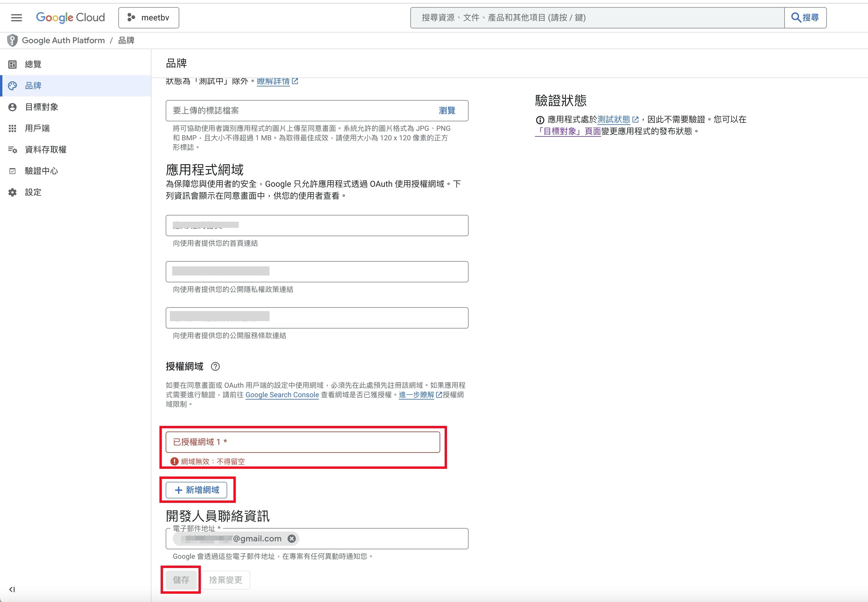The height and width of the screenshot is (602, 868).
Task: Open the 進一步瞭解 link
Action: click(x=417, y=395)
